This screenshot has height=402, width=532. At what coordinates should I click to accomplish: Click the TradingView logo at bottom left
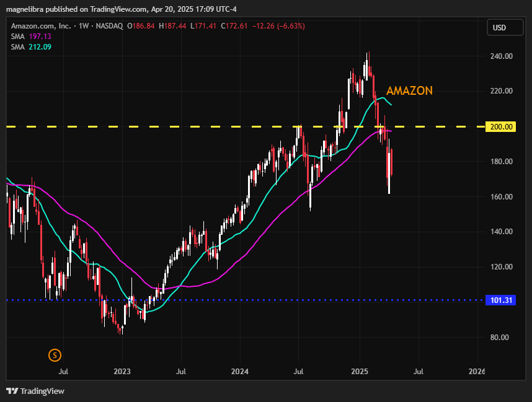coord(35,391)
